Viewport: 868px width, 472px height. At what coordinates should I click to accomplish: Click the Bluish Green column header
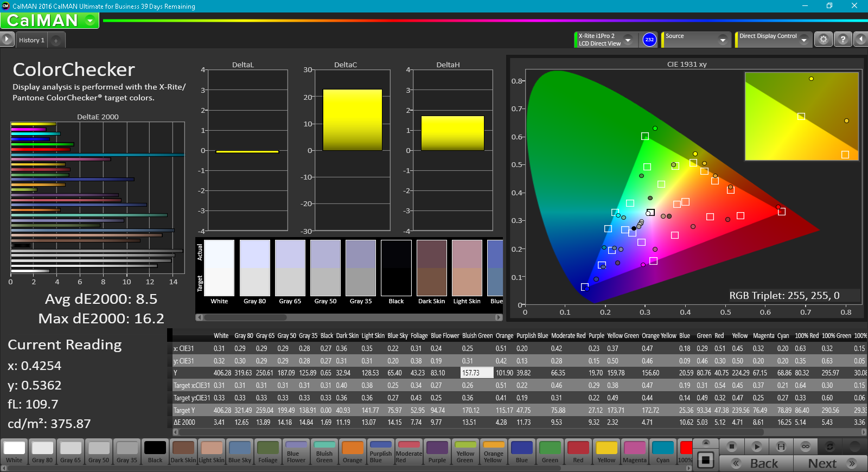(x=477, y=336)
